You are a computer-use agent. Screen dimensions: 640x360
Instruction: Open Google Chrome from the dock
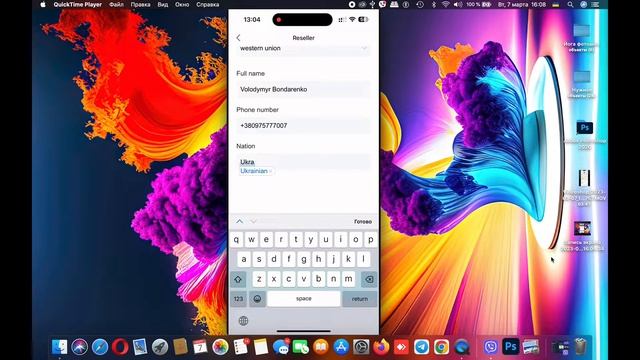tap(441, 347)
